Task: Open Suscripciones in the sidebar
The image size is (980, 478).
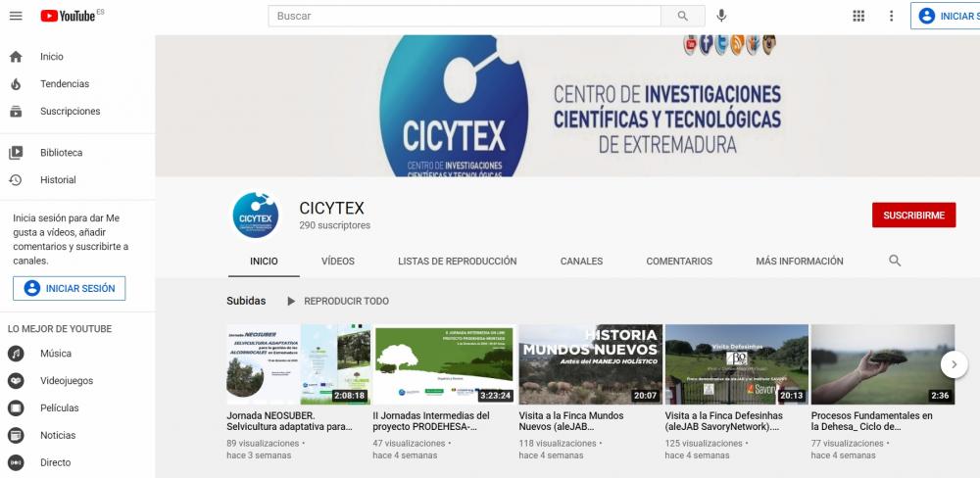Action: [x=70, y=112]
